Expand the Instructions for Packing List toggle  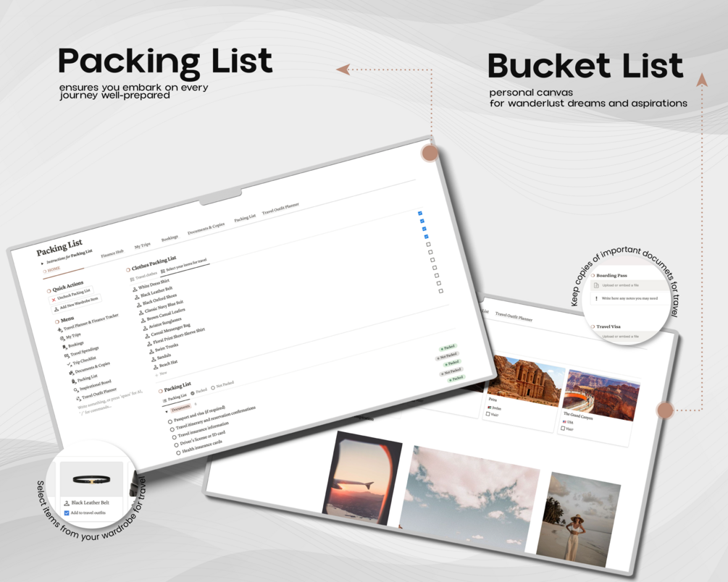point(42,263)
